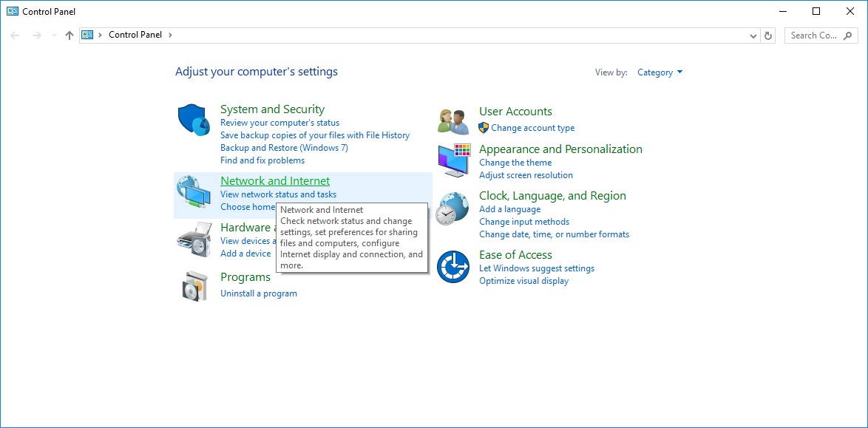Open System and Security category
This screenshot has height=428, width=868.
(272, 109)
